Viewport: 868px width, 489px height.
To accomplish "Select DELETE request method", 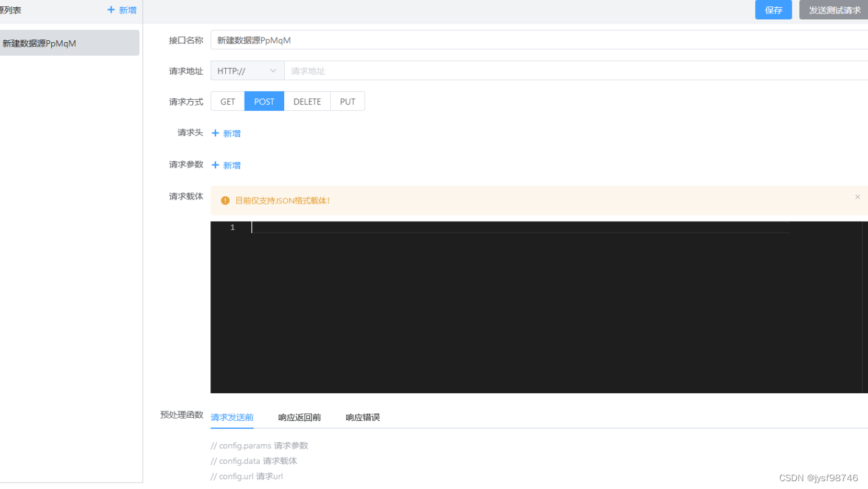I will pyautogui.click(x=307, y=102).
